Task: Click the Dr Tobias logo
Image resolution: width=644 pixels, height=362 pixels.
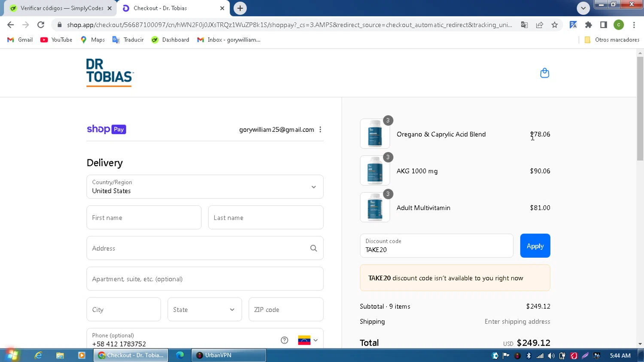Action: [x=110, y=73]
